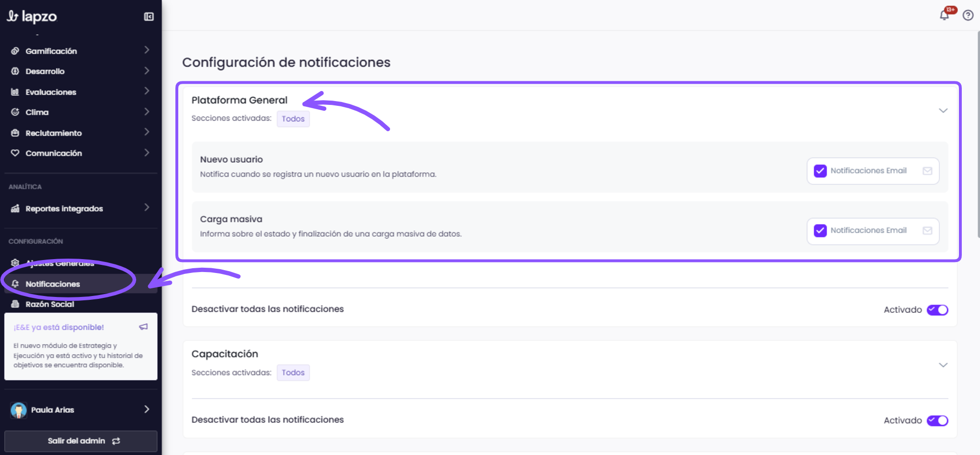Click Todos tag under Capacitación
The width and height of the screenshot is (980, 455).
pyautogui.click(x=293, y=373)
